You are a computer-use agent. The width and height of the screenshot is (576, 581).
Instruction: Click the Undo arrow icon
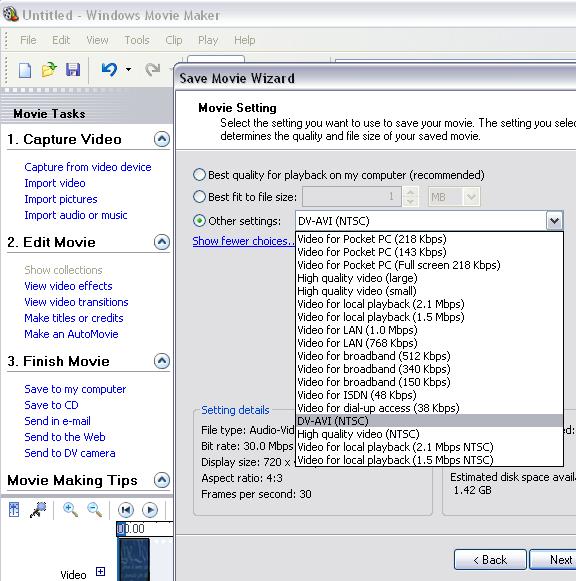109,69
